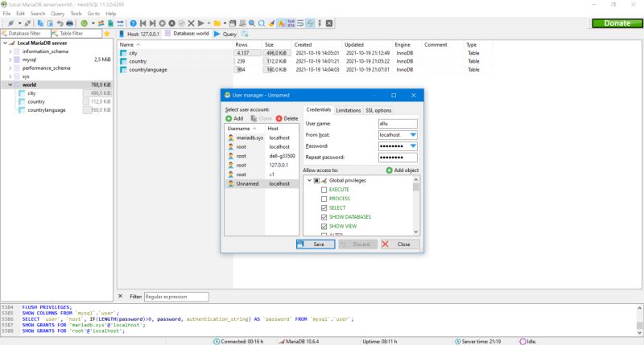
Task: Click the Global privileges feather icon
Action: pos(324,180)
